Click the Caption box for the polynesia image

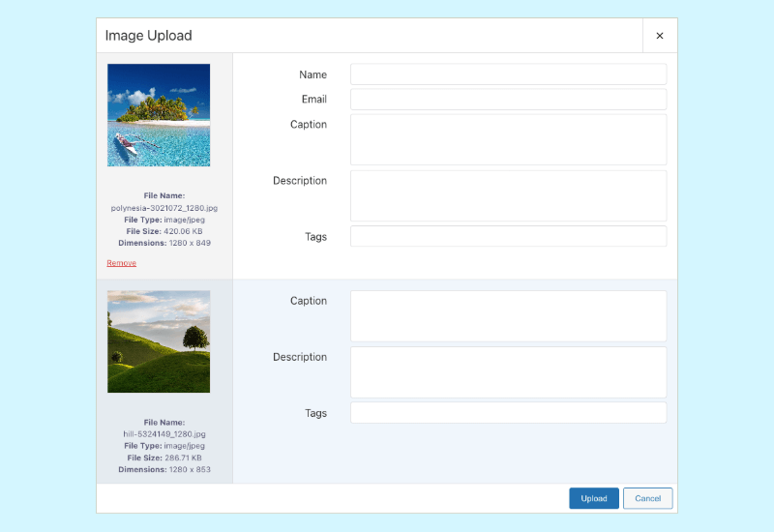508,139
